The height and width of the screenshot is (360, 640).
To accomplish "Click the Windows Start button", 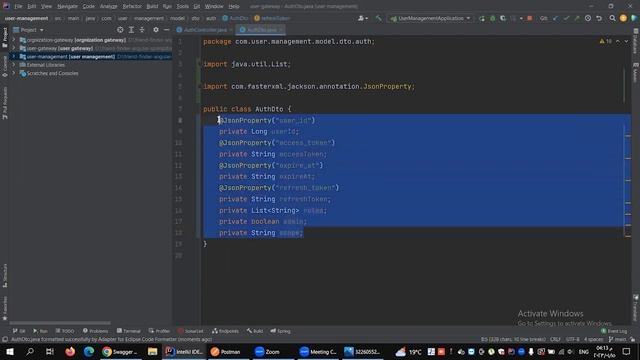I will [x=10, y=351].
